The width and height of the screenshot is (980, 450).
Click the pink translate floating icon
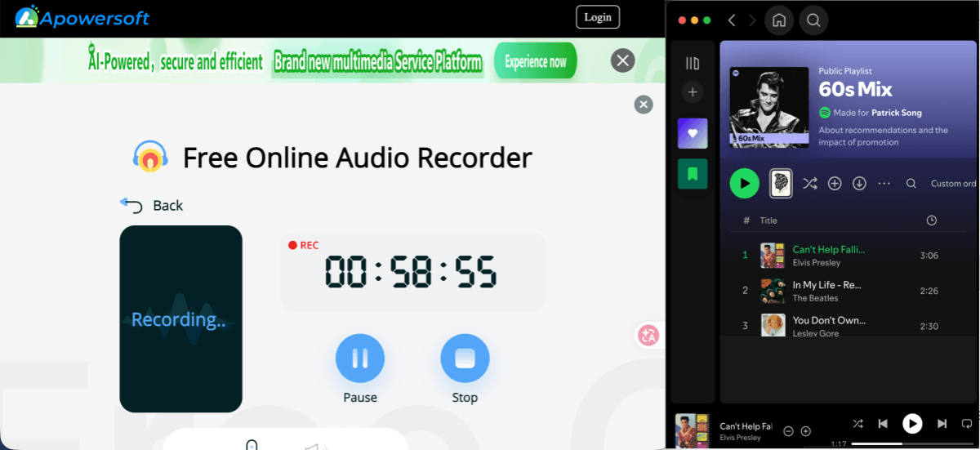click(x=648, y=335)
